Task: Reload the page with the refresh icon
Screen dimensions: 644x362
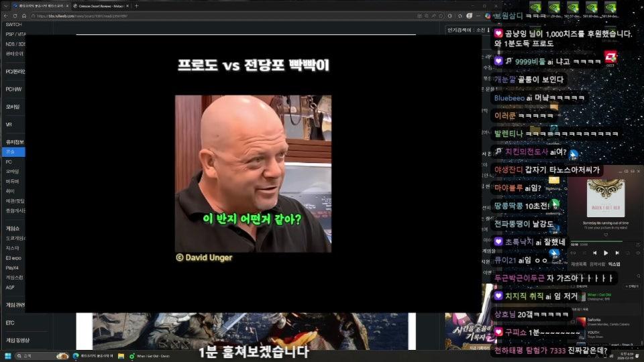Action: click(15, 15)
